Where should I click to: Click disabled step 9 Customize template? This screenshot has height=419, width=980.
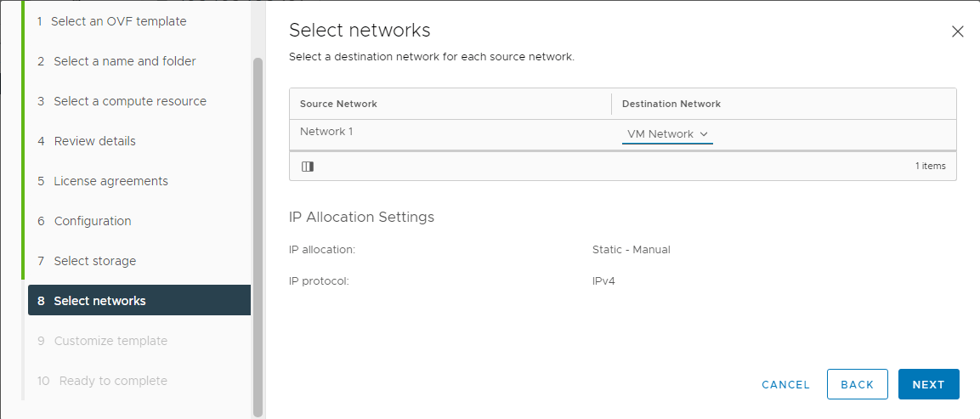pos(103,341)
